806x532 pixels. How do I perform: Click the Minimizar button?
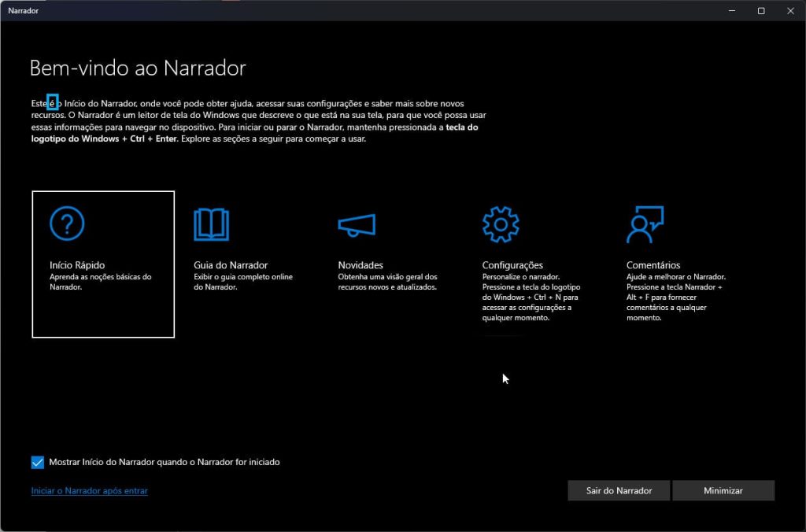[x=723, y=490]
